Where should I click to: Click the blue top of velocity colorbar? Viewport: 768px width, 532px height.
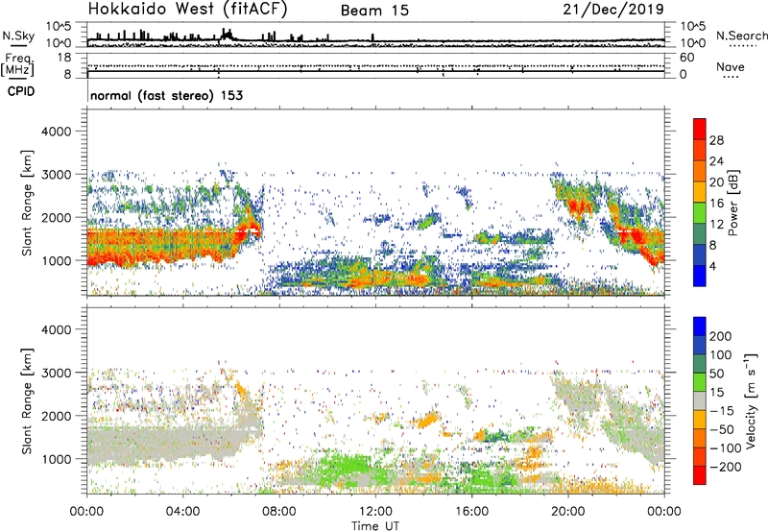coord(700,326)
